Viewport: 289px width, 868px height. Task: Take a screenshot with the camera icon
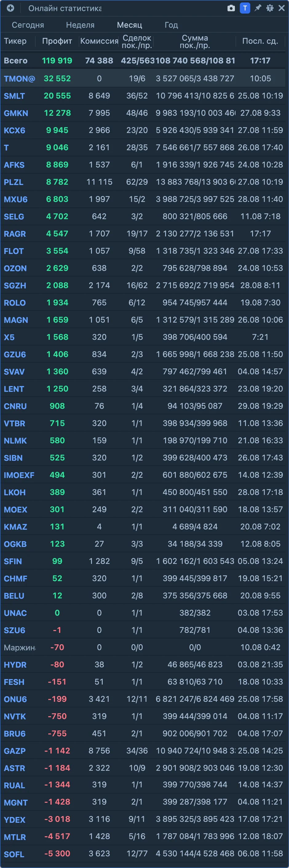[231, 8]
